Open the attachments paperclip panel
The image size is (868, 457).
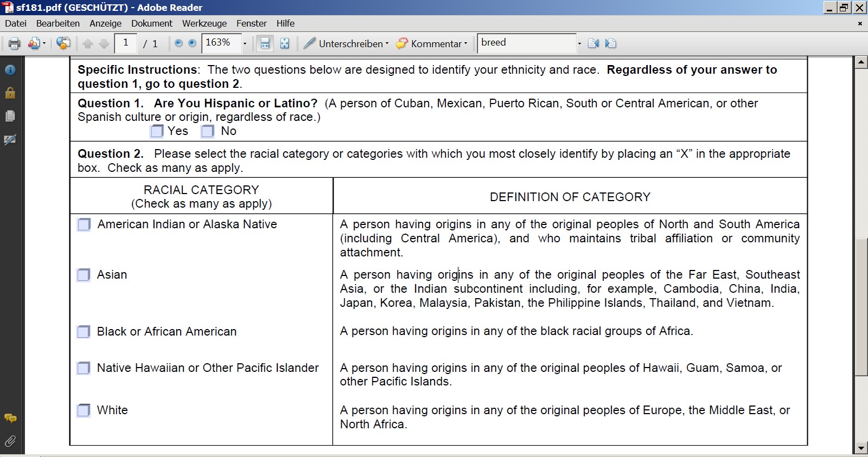(10, 441)
